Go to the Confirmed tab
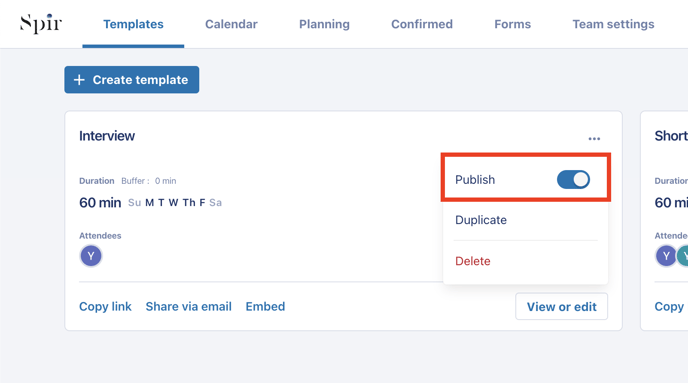 click(x=422, y=24)
